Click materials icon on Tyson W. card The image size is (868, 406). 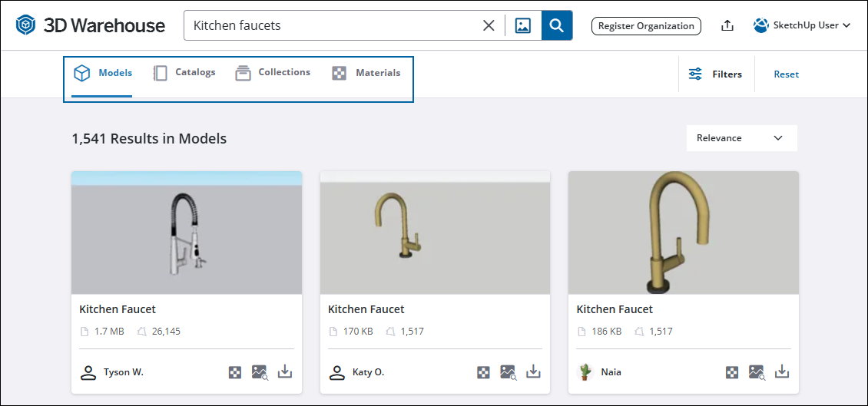point(235,372)
